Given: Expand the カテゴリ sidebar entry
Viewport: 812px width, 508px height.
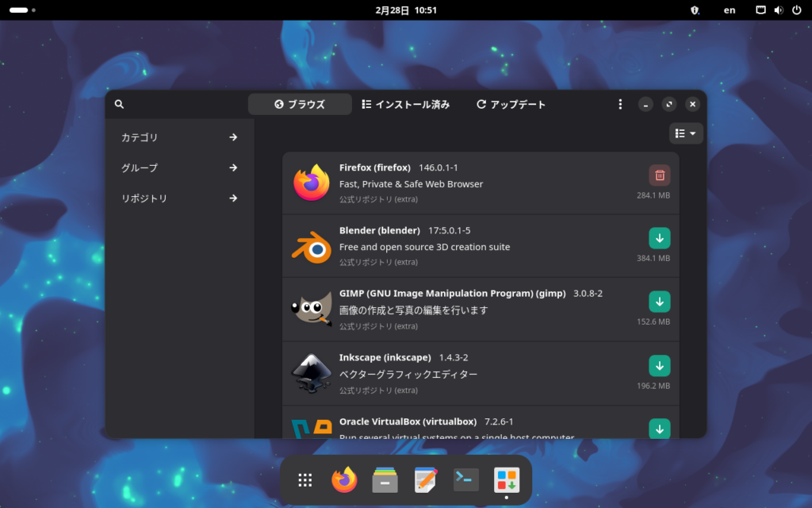Looking at the screenshot, I should pyautogui.click(x=178, y=137).
